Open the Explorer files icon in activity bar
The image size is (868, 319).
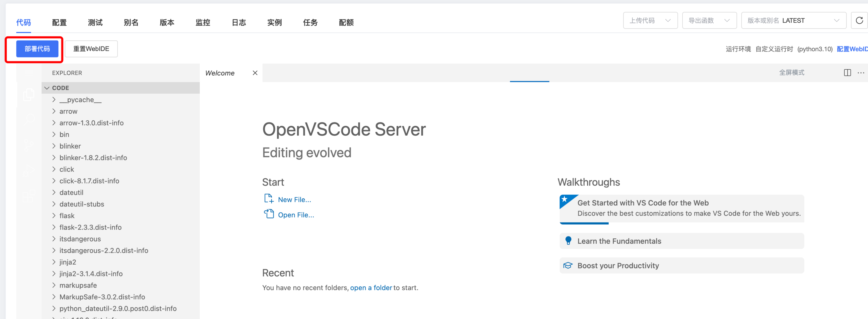[x=29, y=95]
